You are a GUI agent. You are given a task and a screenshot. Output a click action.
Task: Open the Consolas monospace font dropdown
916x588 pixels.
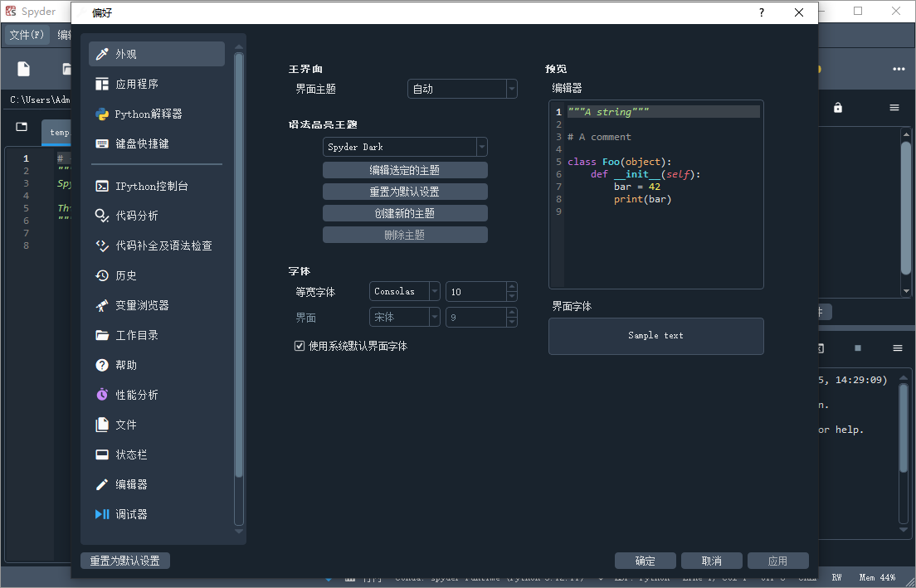pyautogui.click(x=404, y=291)
